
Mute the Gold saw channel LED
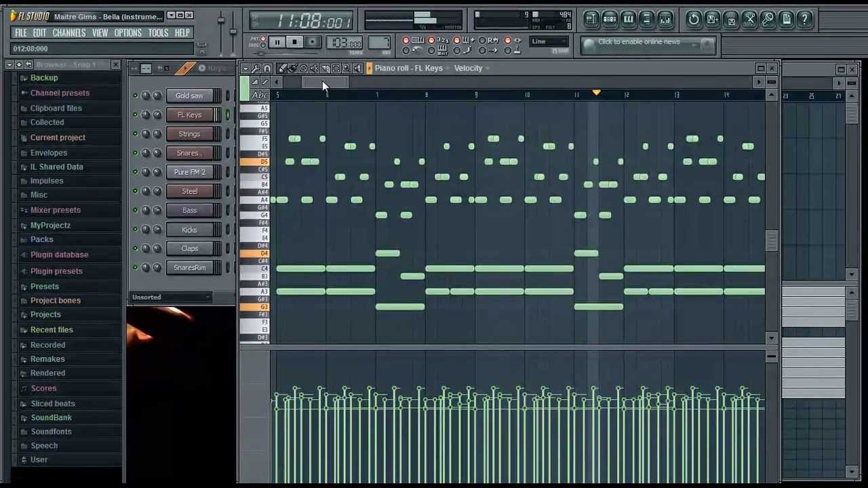(135, 96)
